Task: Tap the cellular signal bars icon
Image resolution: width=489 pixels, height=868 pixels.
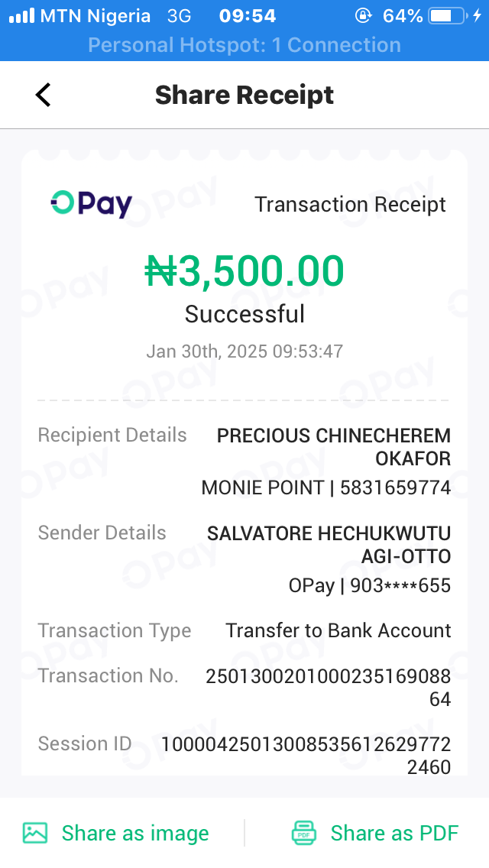Action: coord(21,15)
